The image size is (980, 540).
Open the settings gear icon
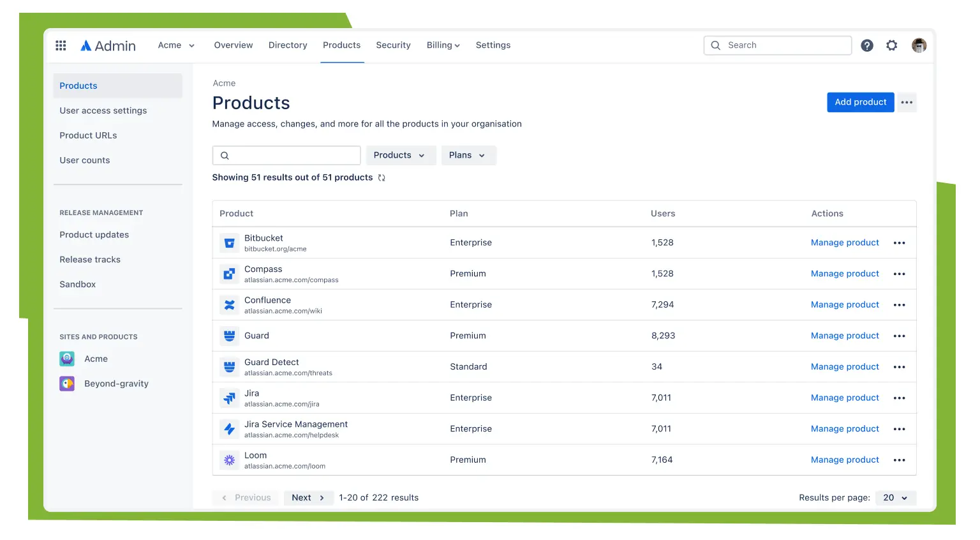(891, 45)
